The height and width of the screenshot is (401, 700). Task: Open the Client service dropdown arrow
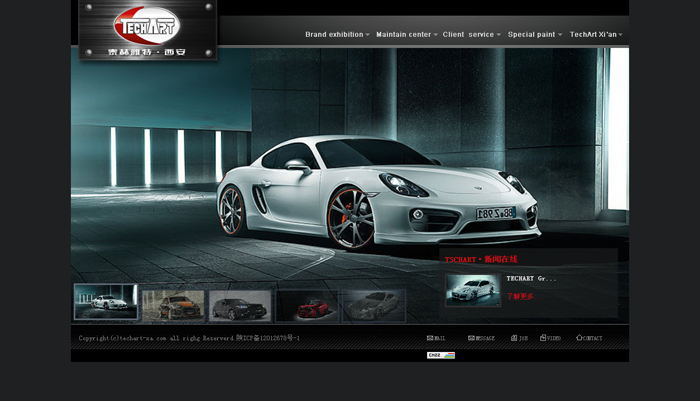pyautogui.click(x=499, y=35)
